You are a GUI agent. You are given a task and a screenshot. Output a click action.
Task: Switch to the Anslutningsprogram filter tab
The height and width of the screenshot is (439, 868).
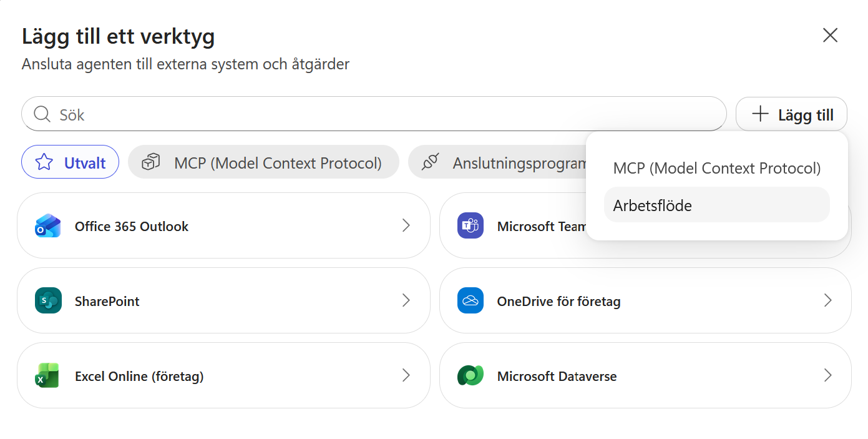(x=497, y=162)
